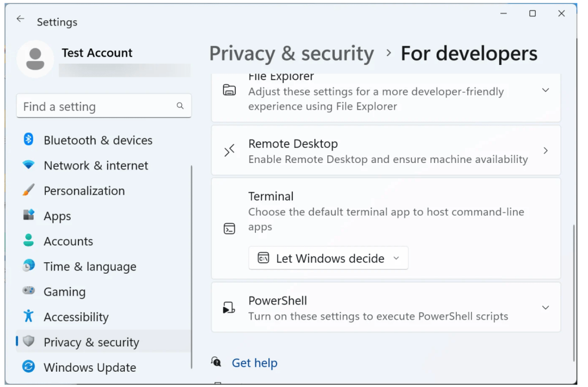Viewport: 588px width, 387px height.
Task: Click the Gaming controller icon
Action: point(29,291)
